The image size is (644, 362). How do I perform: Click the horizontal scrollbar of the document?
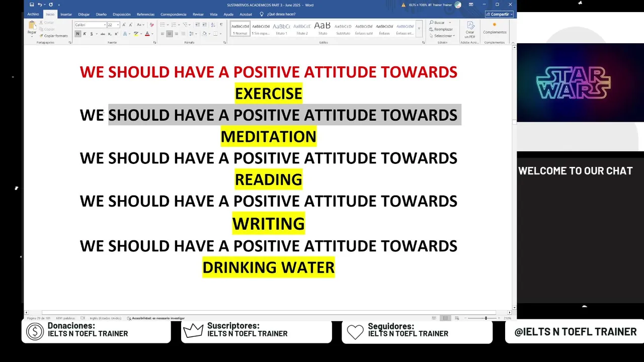[x=269, y=312]
